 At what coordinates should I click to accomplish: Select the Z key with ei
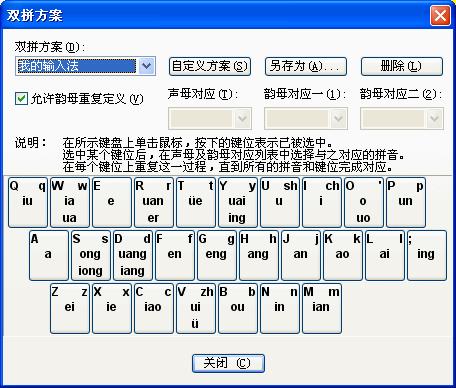coord(70,308)
